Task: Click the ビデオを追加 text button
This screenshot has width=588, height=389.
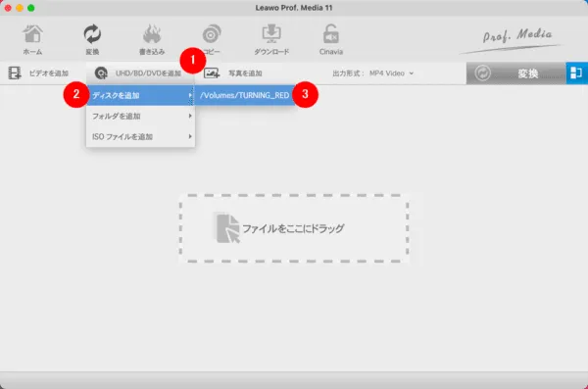Action: 49,73
